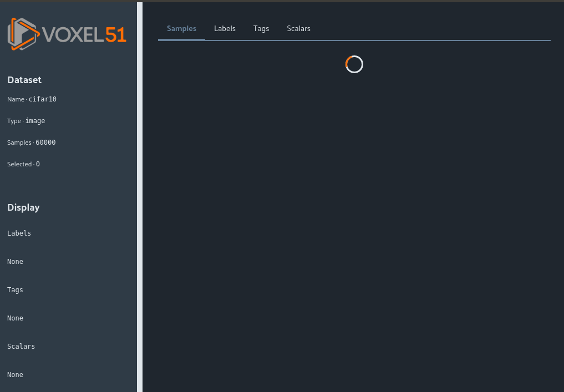Switch to the Tags tab
Screen dimensions: 564x392
click(x=261, y=28)
